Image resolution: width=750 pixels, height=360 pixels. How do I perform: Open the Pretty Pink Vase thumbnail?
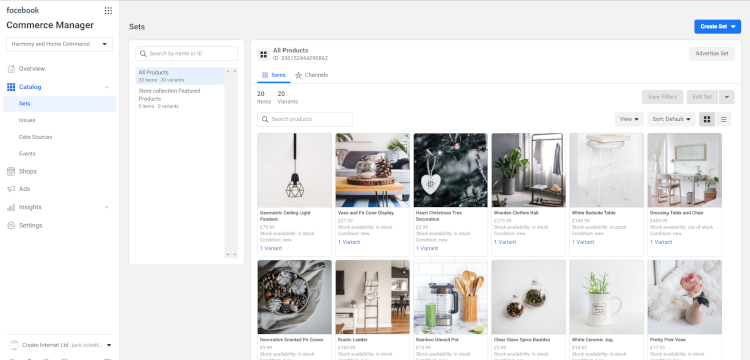(684, 297)
